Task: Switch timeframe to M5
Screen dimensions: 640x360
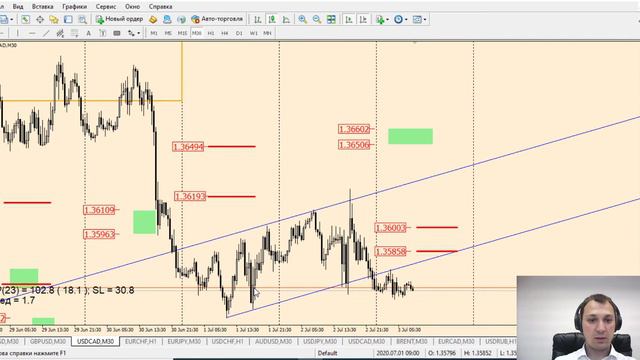Action: coord(168,33)
